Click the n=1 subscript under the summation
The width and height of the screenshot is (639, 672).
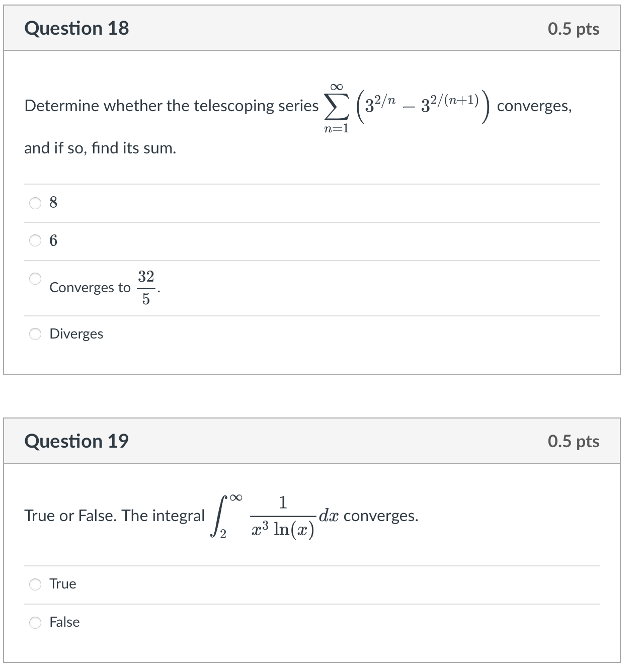(337, 127)
